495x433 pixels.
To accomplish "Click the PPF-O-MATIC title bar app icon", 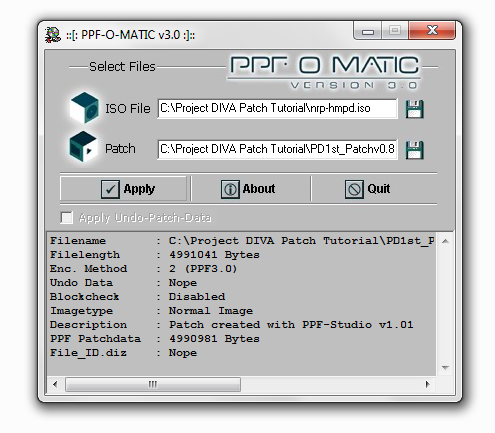I will (x=53, y=35).
